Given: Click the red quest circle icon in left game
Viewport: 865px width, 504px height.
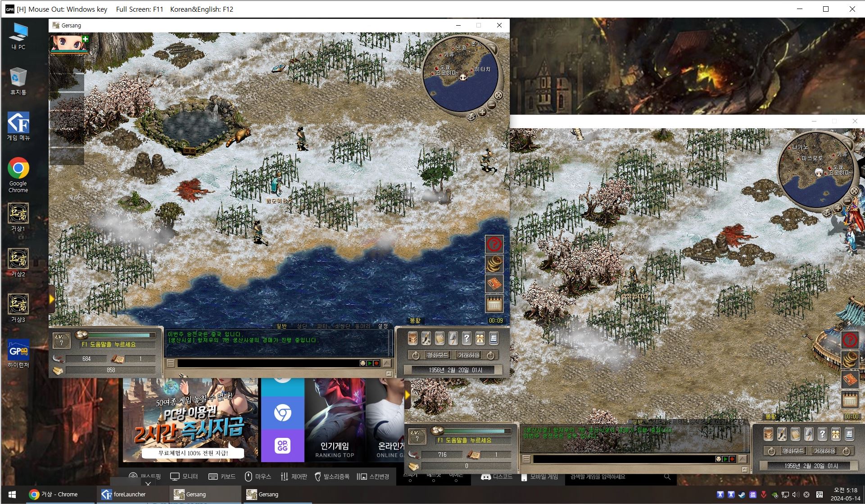Looking at the screenshot, I should pyautogui.click(x=494, y=244).
